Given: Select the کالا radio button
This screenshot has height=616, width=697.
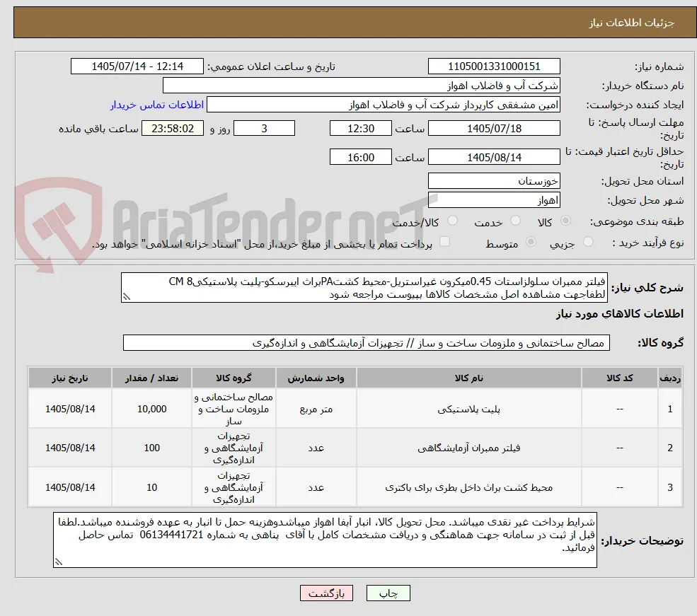Looking at the screenshot, I should pos(566,221).
